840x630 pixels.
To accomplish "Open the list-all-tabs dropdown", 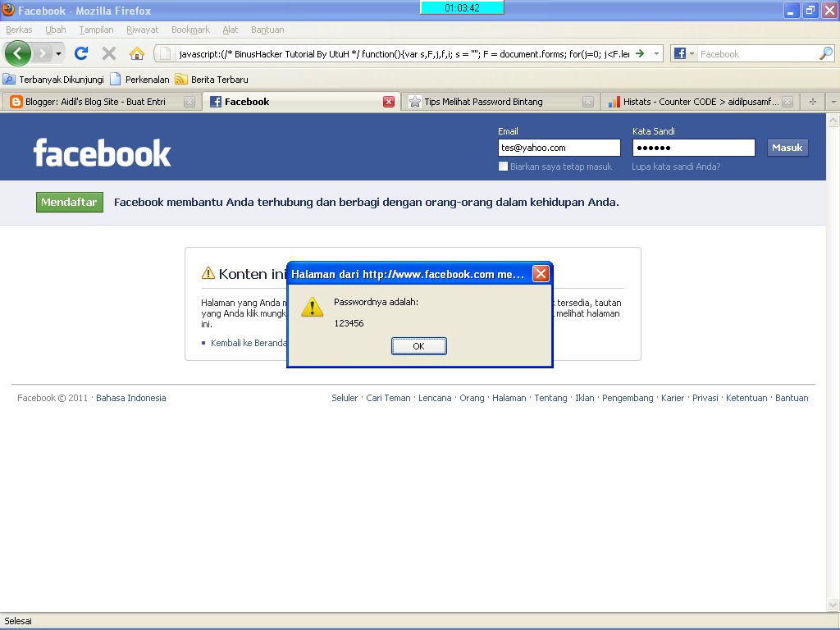I will (833, 102).
